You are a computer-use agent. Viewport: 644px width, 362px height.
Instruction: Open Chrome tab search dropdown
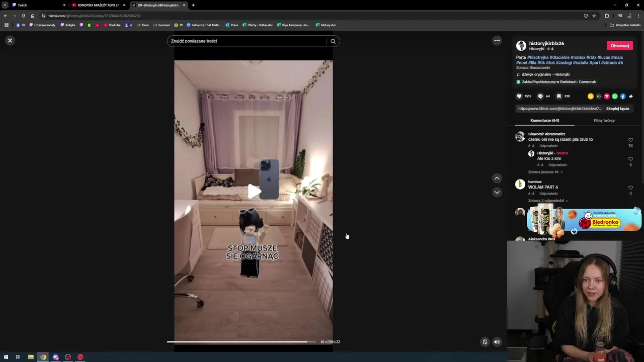(x=5, y=5)
